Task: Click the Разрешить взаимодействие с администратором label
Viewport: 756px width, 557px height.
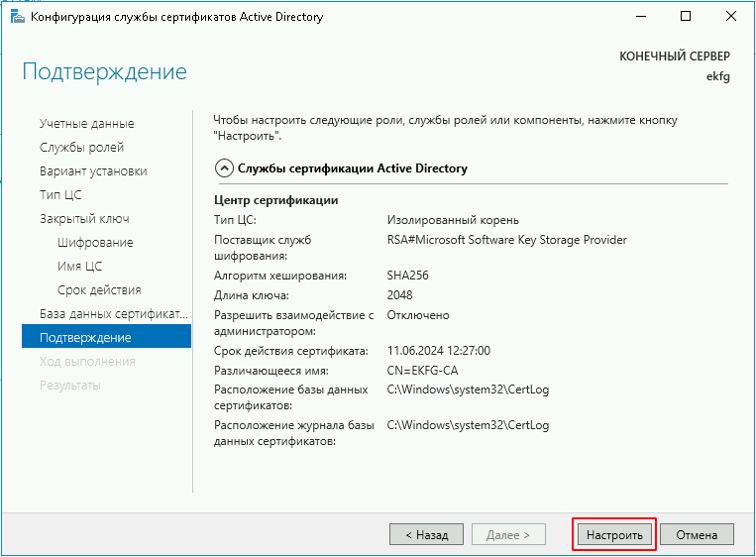Action: [x=293, y=323]
